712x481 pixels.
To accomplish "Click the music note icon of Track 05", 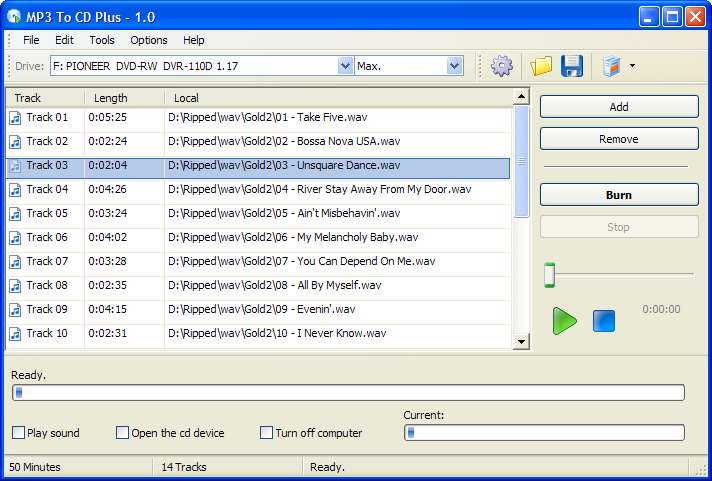I will (x=15, y=214).
